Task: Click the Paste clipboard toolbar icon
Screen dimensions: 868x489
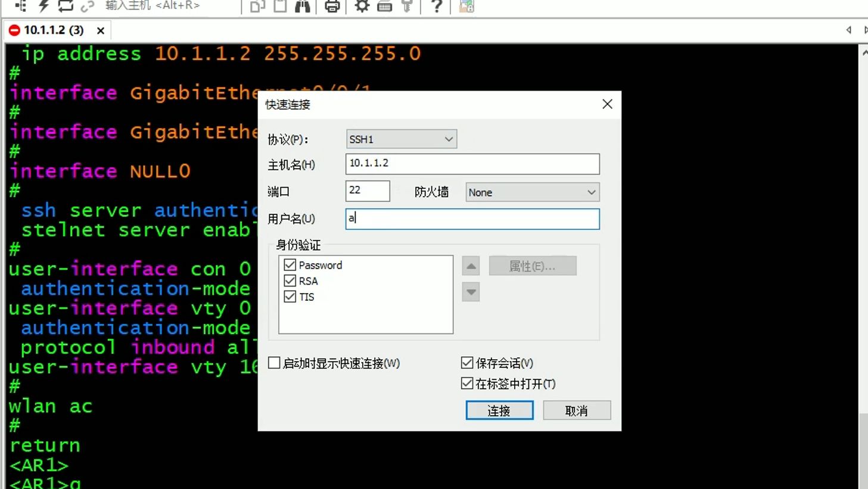Action: pos(279,6)
